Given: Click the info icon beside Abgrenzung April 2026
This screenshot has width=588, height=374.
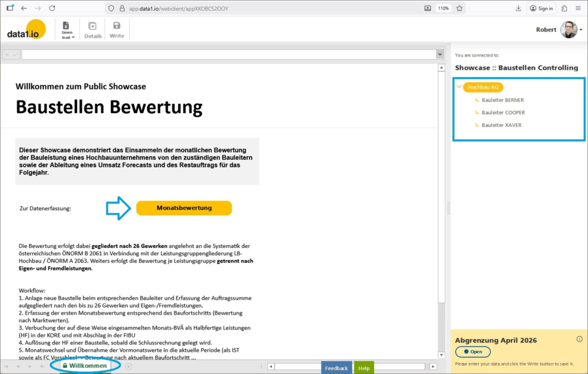Looking at the screenshot, I should [x=579, y=339].
